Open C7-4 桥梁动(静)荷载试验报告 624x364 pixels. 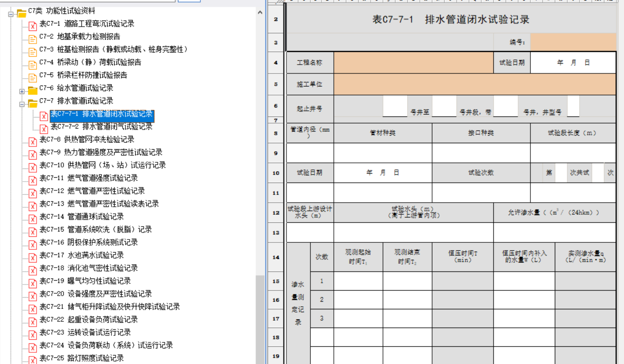[x=90, y=62]
